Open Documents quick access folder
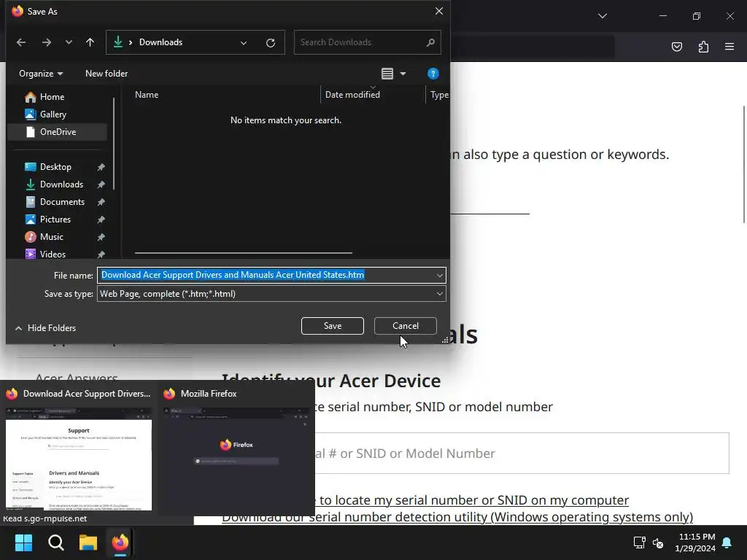 (x=62, y=202)
